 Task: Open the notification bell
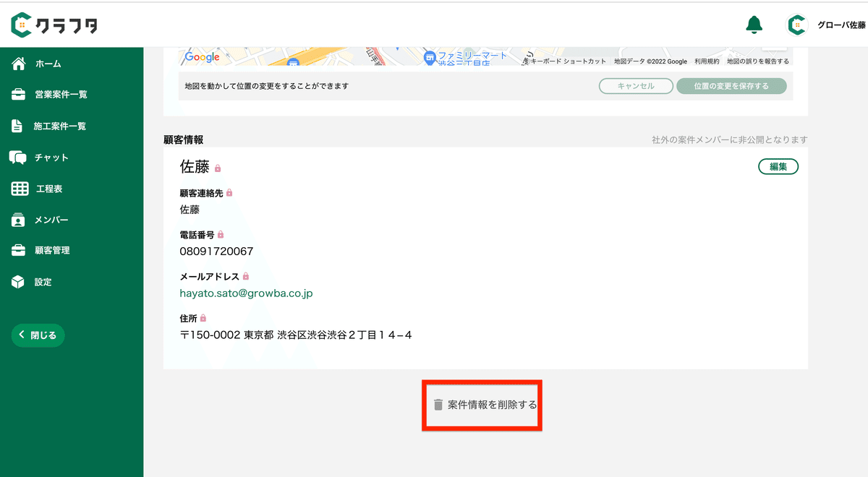coord(754,25)
